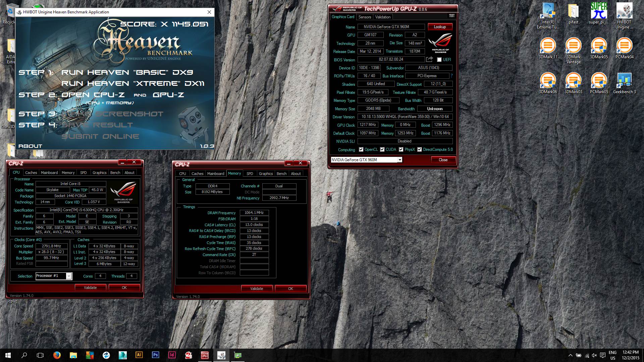This screenshot has width=644, height=362.
Task: Switch to ROG CPU-Z taskbar icon
Action: pyautogui.click(x=205, y=355)
